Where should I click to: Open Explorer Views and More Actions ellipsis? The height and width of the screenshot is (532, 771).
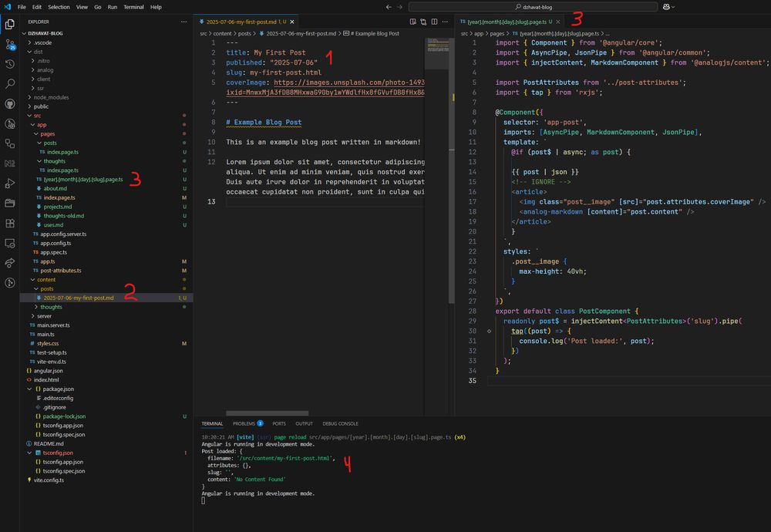(x=184, y=22)
